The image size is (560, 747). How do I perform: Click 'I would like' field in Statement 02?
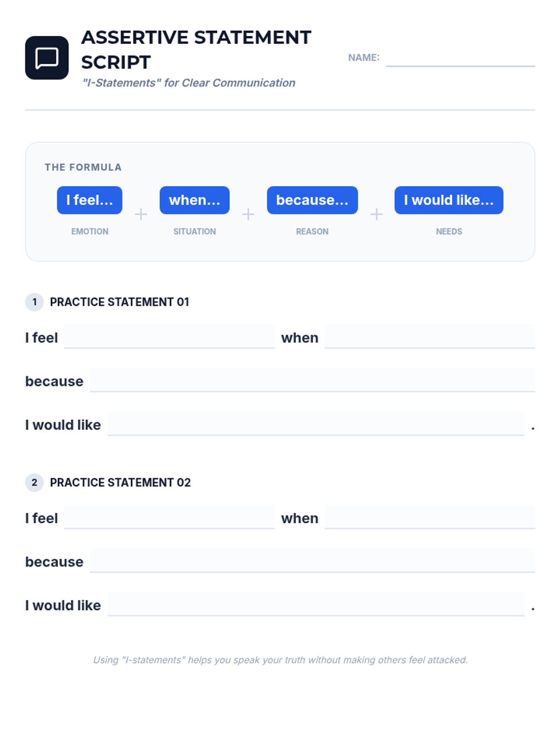click(315, 604)
